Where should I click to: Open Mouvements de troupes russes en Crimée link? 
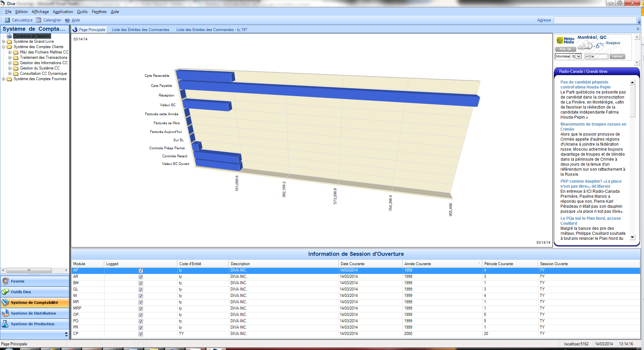tap(593, 127)
